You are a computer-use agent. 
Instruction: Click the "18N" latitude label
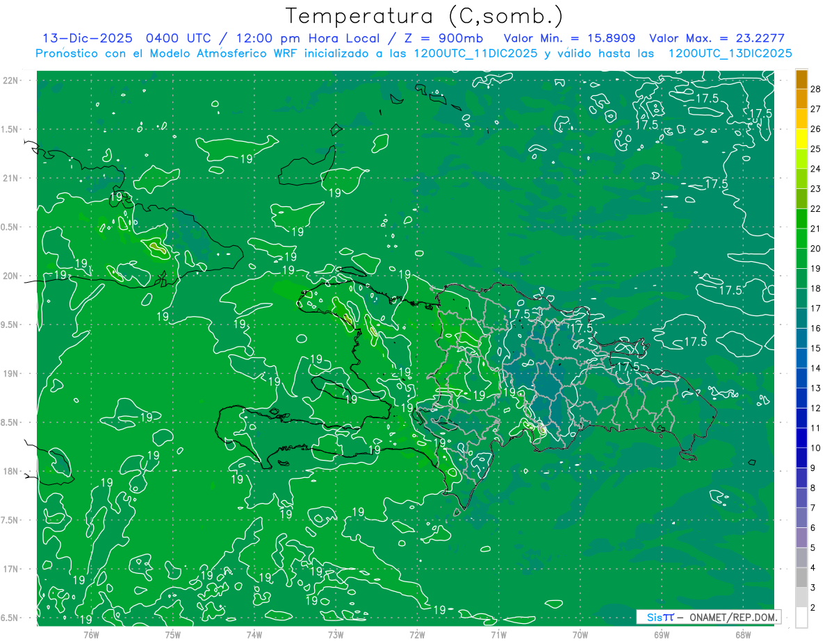tap(10, 471)
